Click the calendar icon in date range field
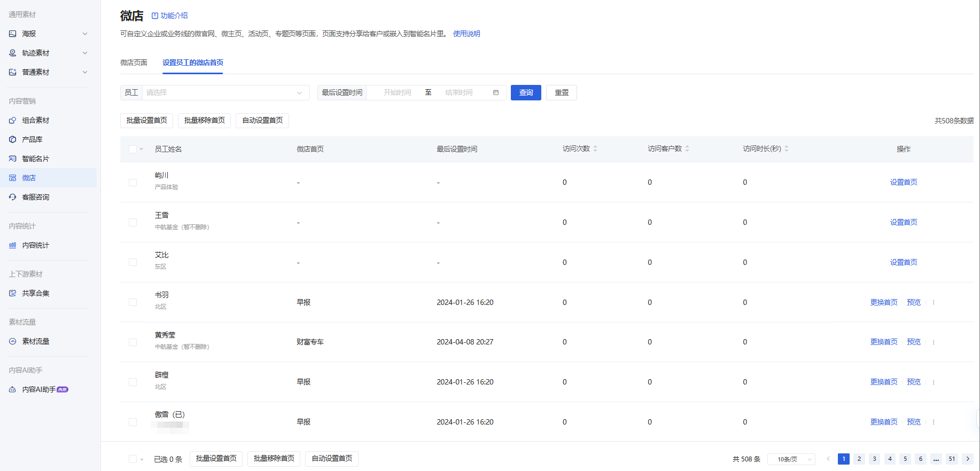This screenshot has height=471, width=980. pos(496,92)
